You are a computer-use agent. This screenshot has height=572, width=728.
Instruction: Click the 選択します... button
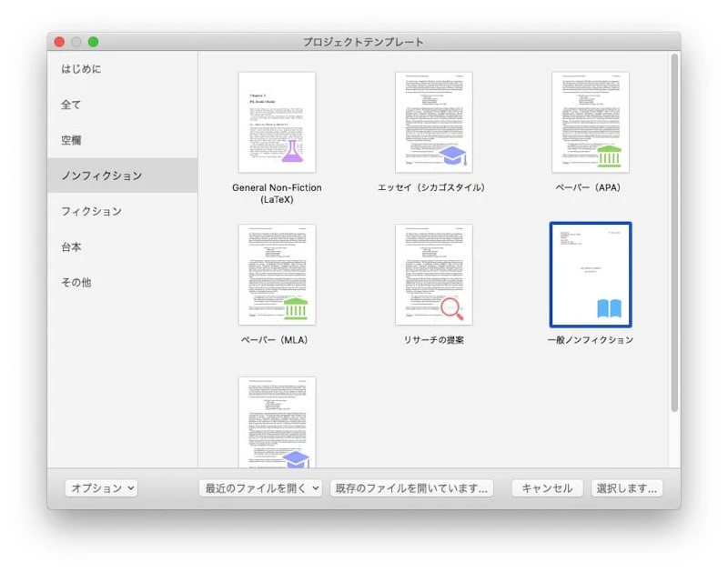tap(626, 488)
